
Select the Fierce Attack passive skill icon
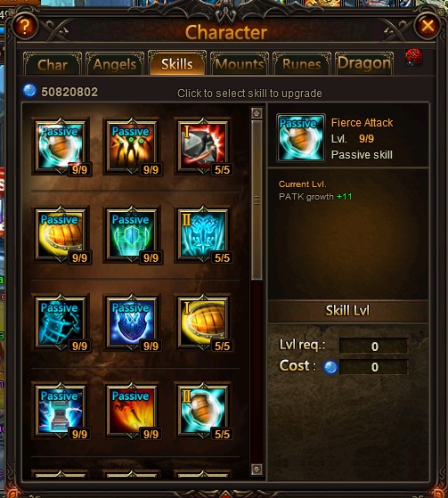61,146
